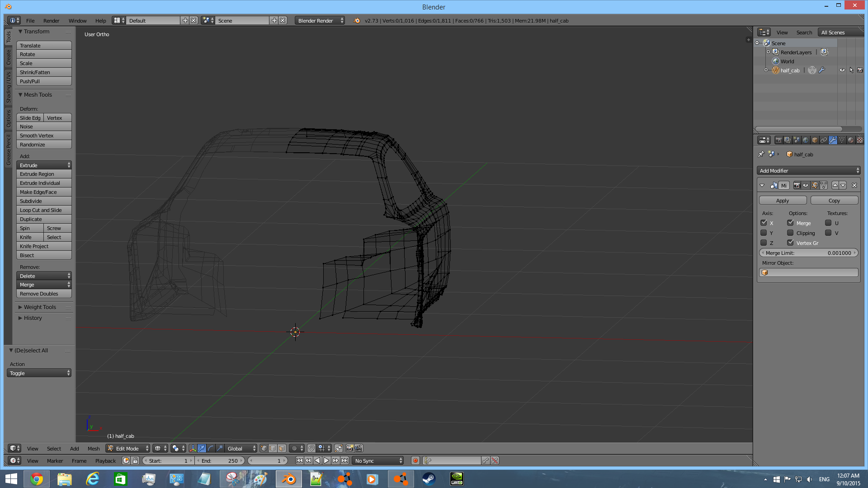The width and height of the screenshot is (868, 488).
Task: Click the Blender logo in info header
Action: [357, 20]
